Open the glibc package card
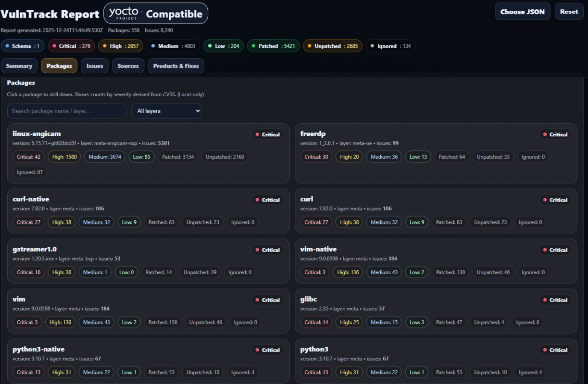Screen dimensions: 588x384 tap(436, 311)
